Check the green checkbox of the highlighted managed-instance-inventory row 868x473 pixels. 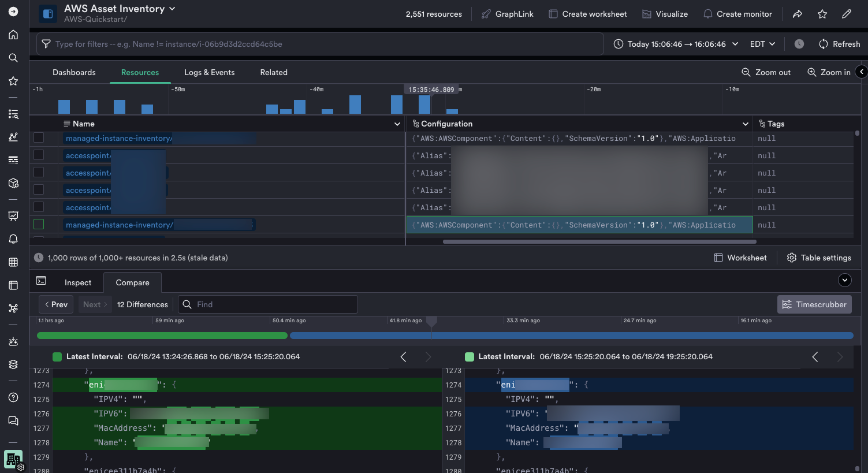pos(39,224)
